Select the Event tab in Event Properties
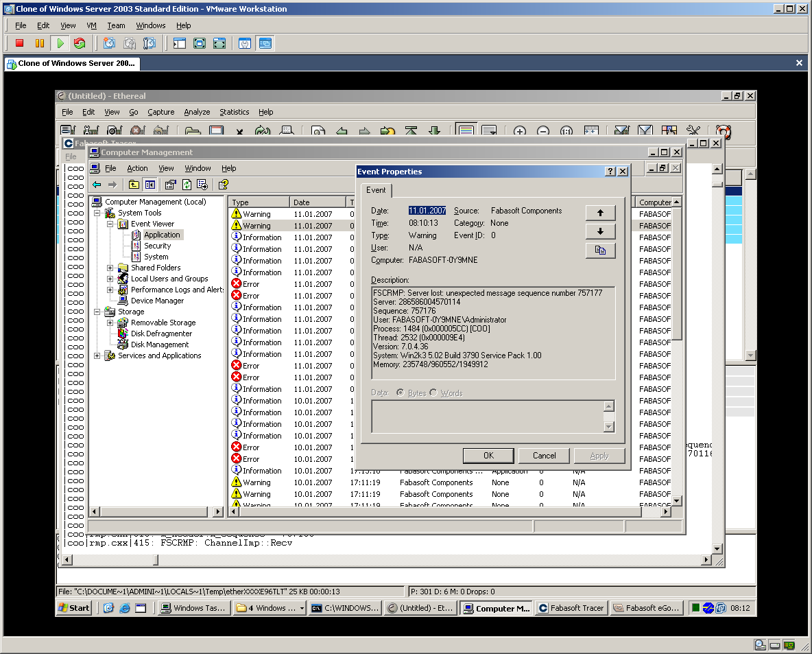812x654 pixels. pyautogui.click(x=376, y=190)
